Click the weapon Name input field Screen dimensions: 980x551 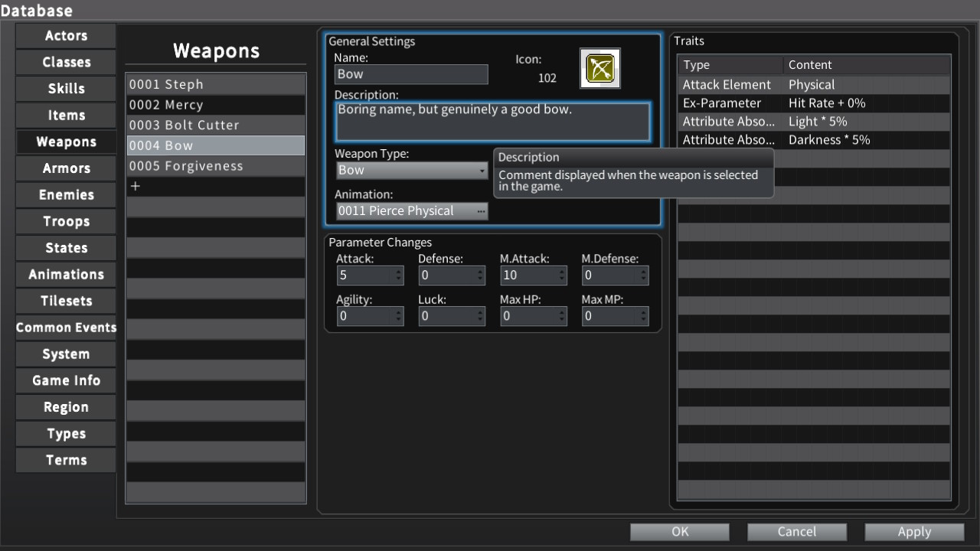coord(411,74)
